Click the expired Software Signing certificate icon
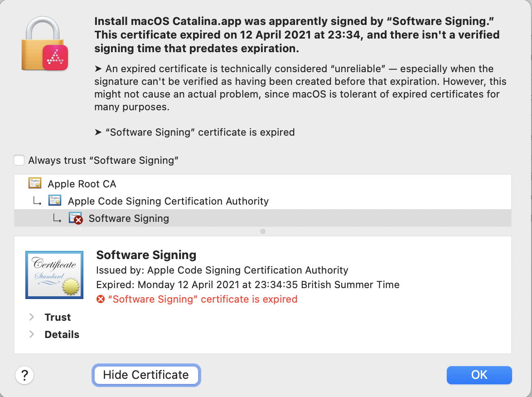The image size is (532, 397). click(x=75, y=218)
